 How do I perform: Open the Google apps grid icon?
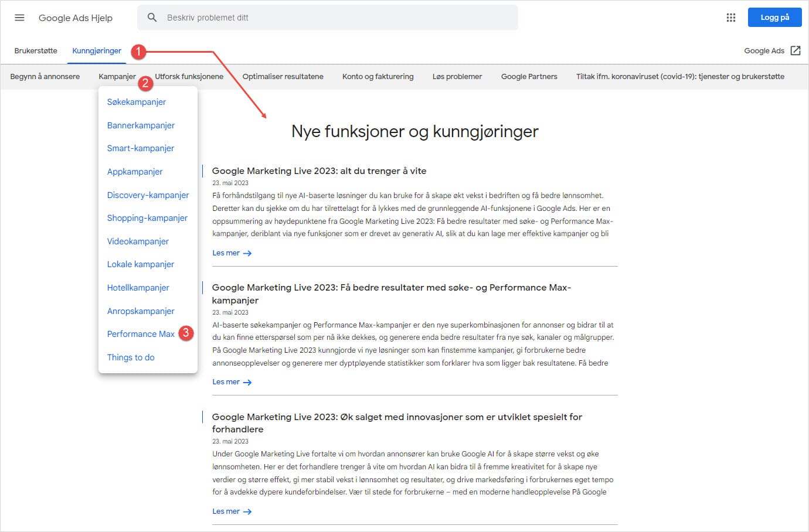(730, 18)
